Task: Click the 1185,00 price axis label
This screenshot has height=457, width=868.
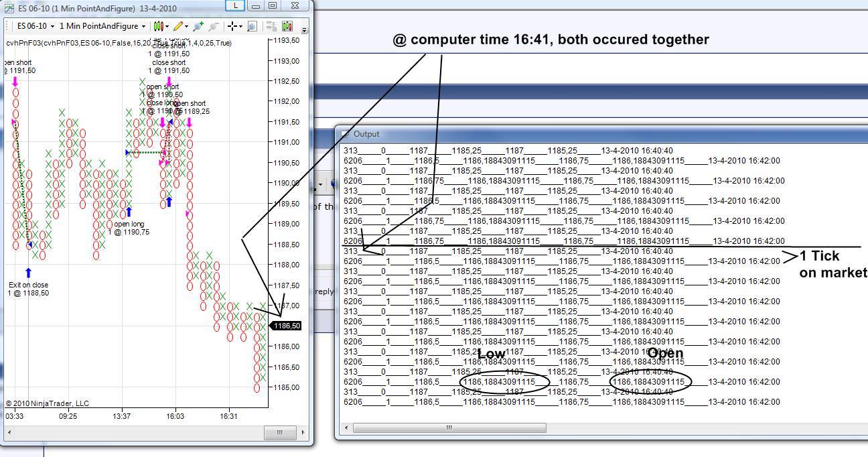Action: [x=287, y=387]
